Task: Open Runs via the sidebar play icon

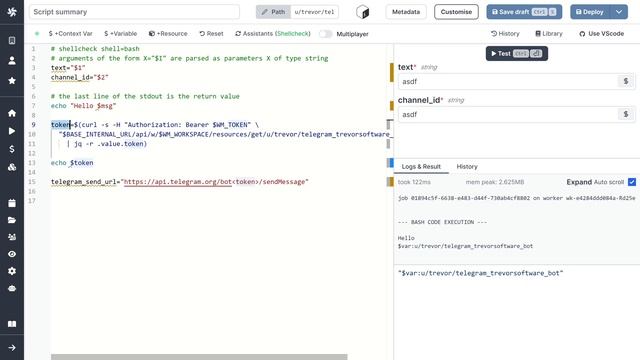Action: click(12, 131)
